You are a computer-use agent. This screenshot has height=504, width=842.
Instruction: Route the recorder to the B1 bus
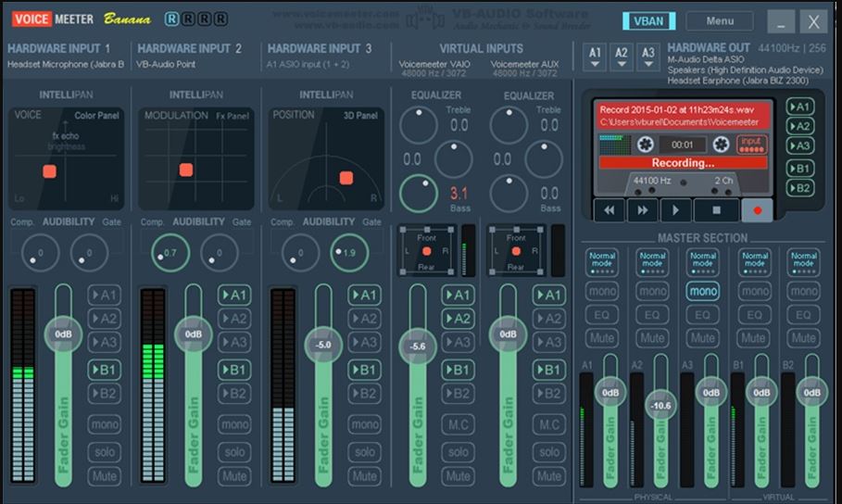click(x=799, y=169)
